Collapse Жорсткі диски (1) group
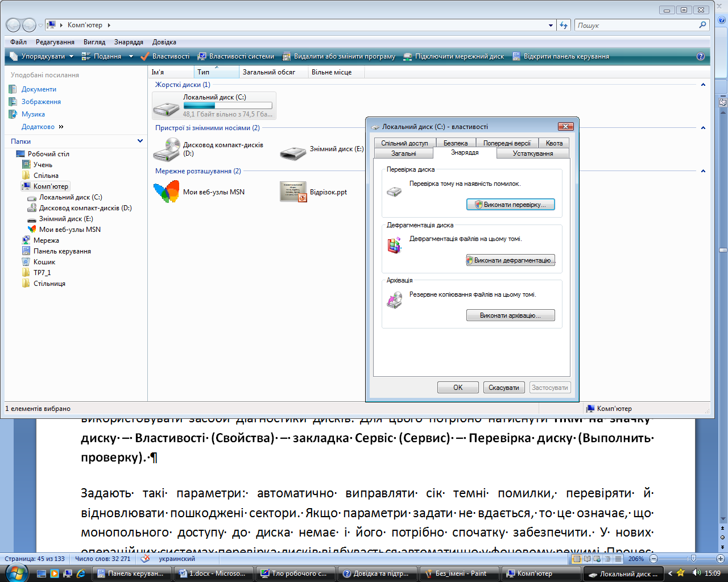The image size is (728, 582). click(703, 85)
